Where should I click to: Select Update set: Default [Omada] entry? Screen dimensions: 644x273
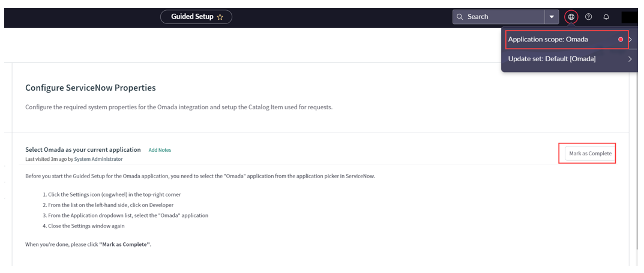tap(569, 59)
